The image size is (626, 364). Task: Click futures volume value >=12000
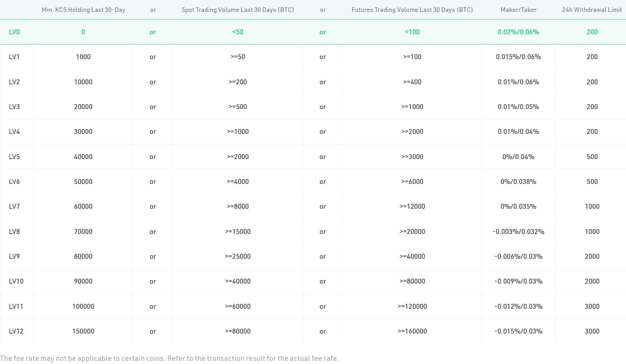(412, 206)
